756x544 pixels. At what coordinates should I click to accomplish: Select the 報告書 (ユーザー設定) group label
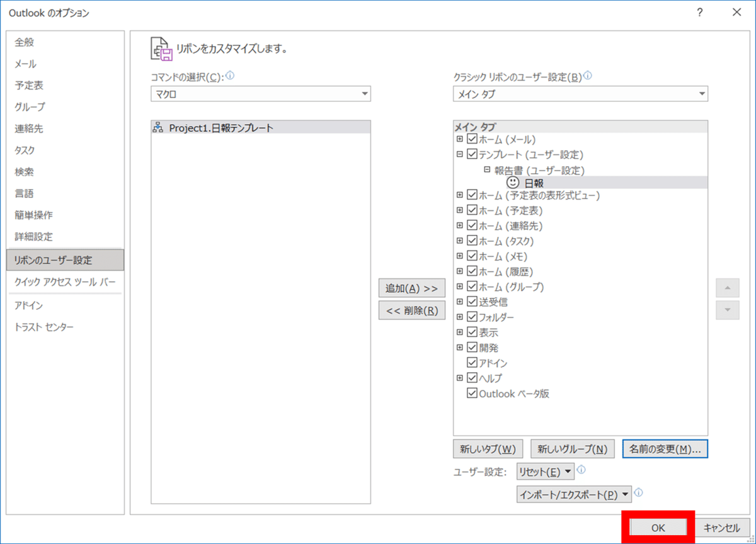(539, 170)
